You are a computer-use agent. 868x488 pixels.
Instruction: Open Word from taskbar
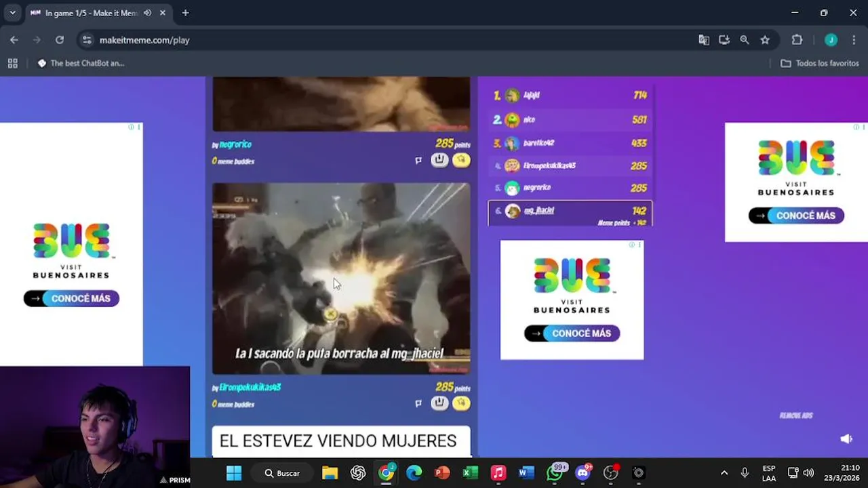tap(526, 473)
